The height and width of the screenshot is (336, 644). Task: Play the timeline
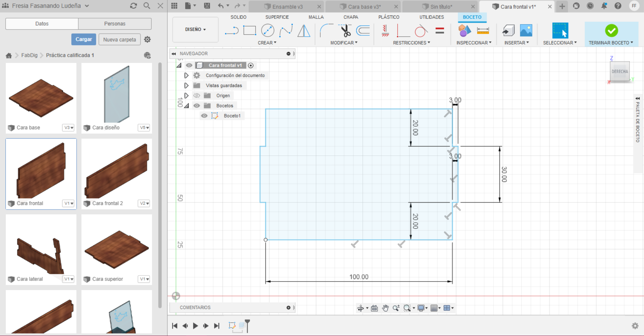pyautogui.click(x=195, y=326)
